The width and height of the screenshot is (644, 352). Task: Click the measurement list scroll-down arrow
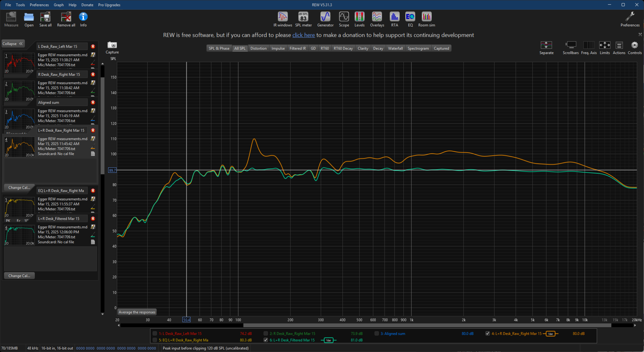point(102,314)
